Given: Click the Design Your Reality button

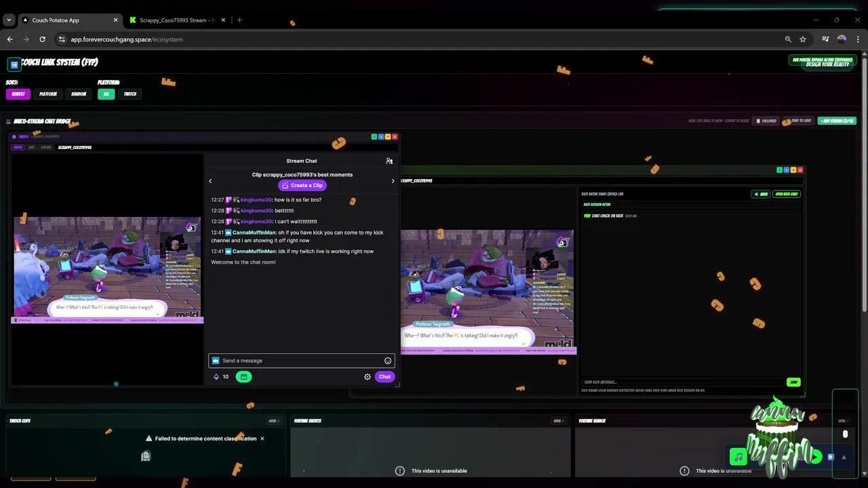Looking at the screenshot, I should (827, 64).
